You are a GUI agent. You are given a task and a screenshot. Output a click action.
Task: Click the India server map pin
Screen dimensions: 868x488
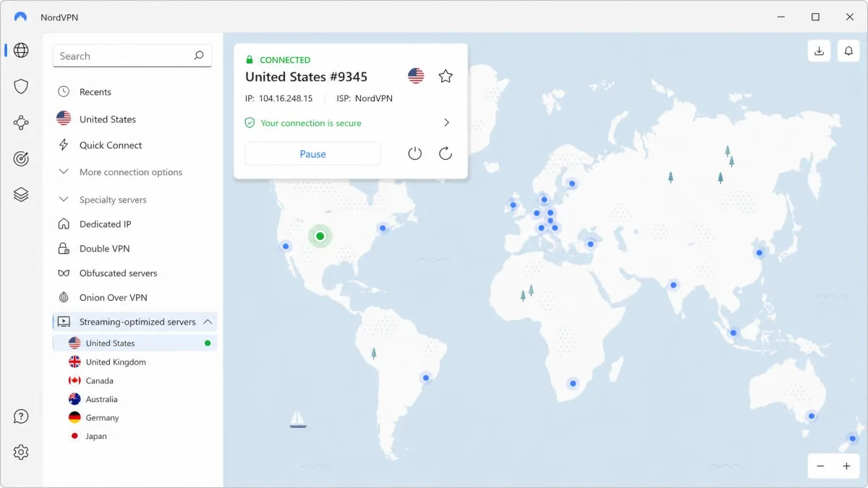(x=673, y=285)
